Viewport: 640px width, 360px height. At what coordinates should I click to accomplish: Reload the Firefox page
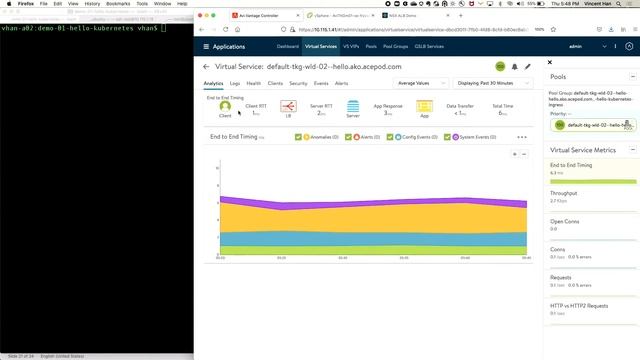(x=225, y=29)
